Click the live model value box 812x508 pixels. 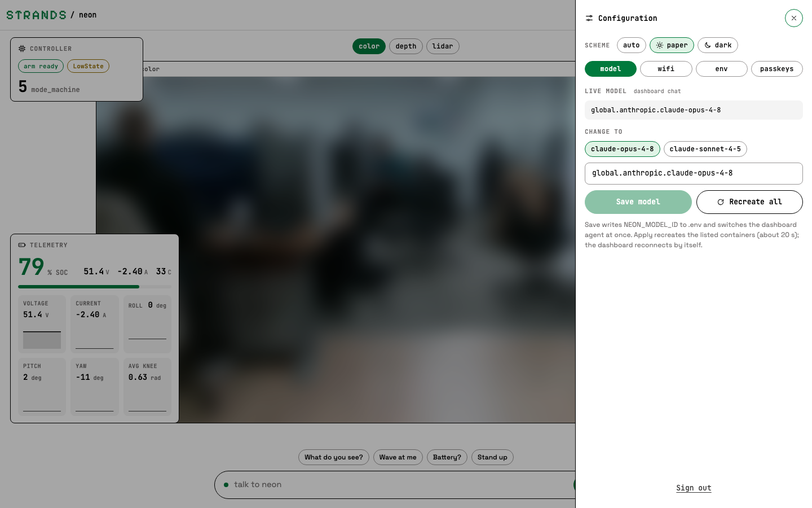pyautogui.click(x=694, y=110)
